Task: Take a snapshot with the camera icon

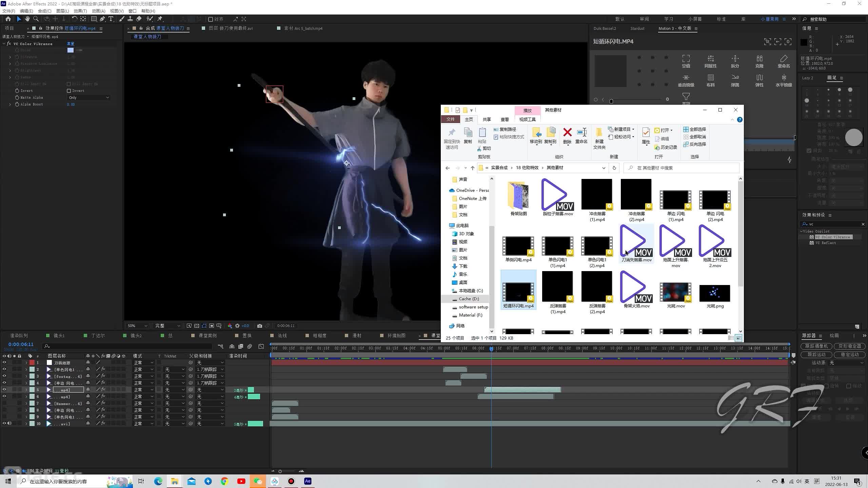Action: (x=259, y=326)
